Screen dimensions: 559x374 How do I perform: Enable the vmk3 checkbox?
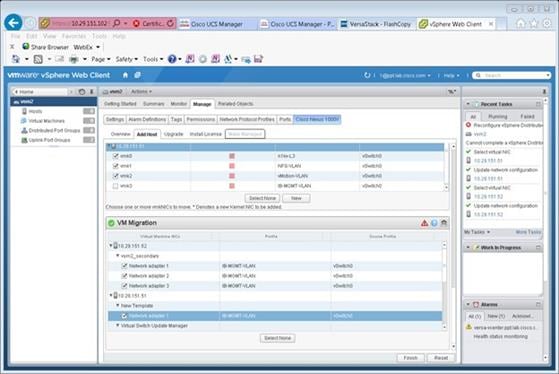[116, 186]
